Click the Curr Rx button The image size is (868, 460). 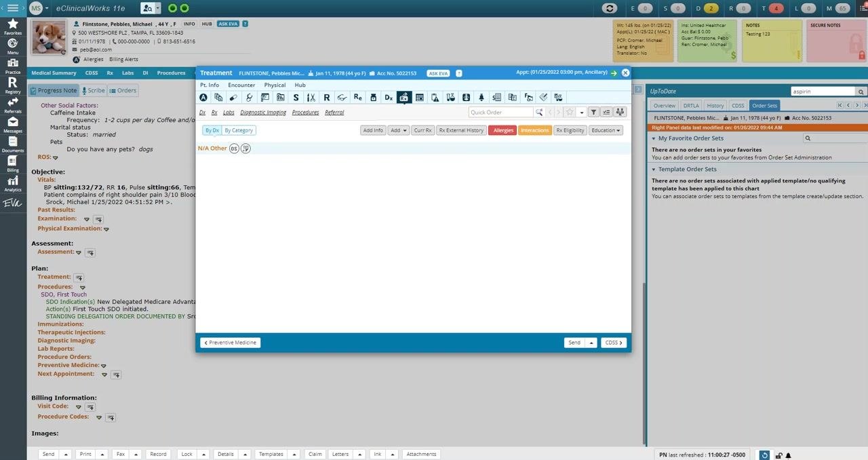[x=422, y=130]
